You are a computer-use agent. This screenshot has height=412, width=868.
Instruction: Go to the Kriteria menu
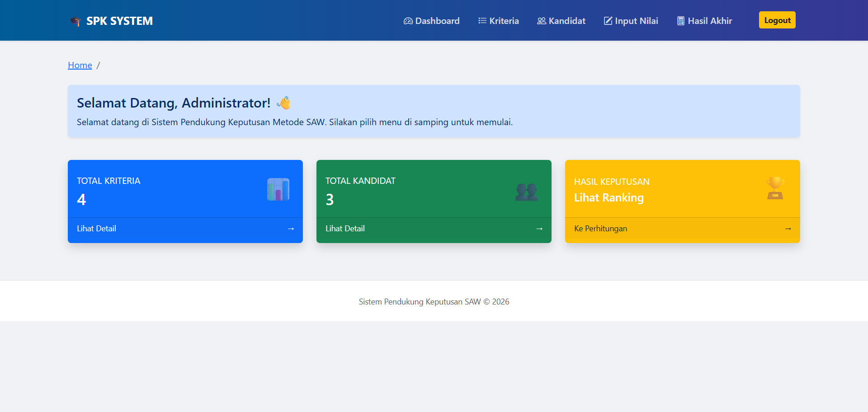[499, 21]
